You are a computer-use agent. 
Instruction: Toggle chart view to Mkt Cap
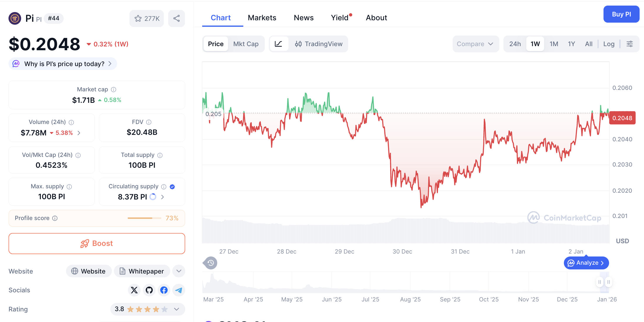(x=246, y=44)
